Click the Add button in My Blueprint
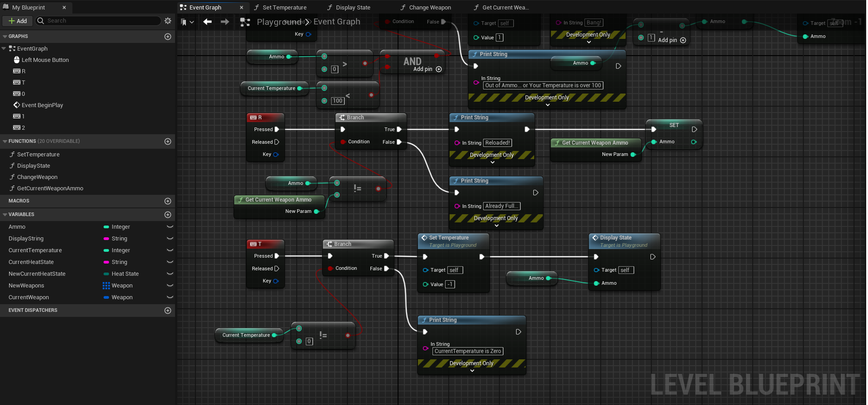 pos(18,21)
